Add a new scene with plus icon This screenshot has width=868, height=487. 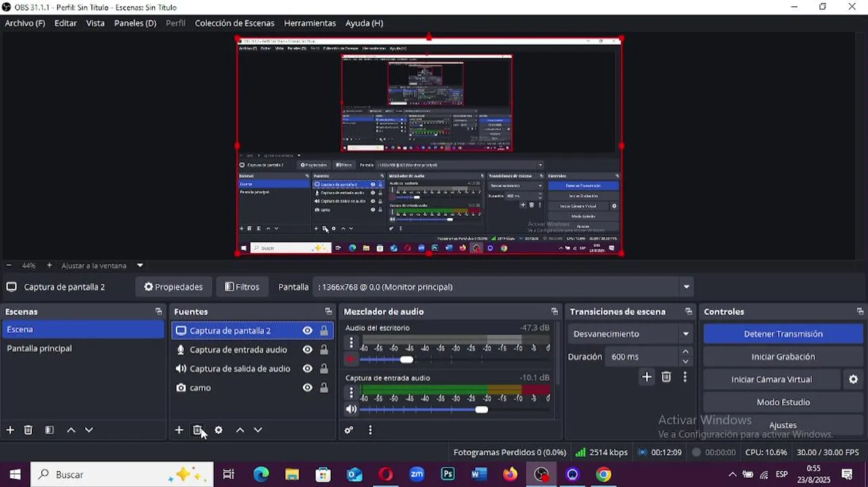pos(10,430)
